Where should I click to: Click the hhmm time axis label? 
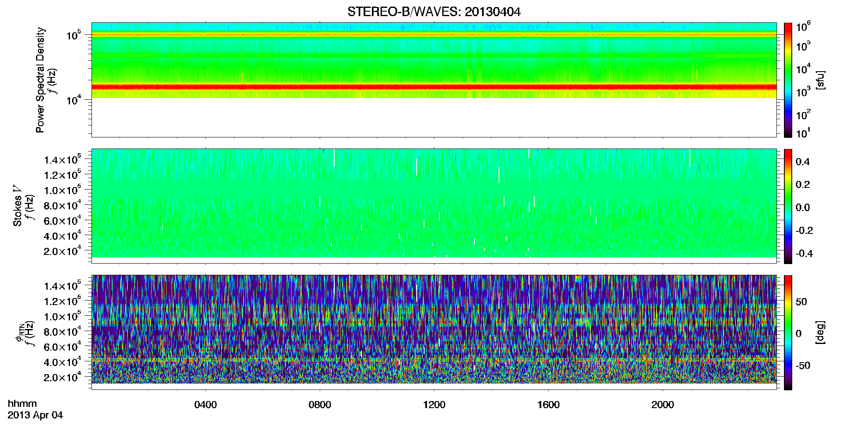(22, 404)
